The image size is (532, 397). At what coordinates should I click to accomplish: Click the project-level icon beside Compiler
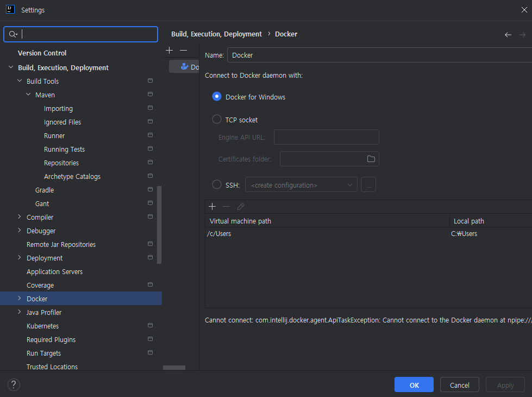click(x=150, y=216)
